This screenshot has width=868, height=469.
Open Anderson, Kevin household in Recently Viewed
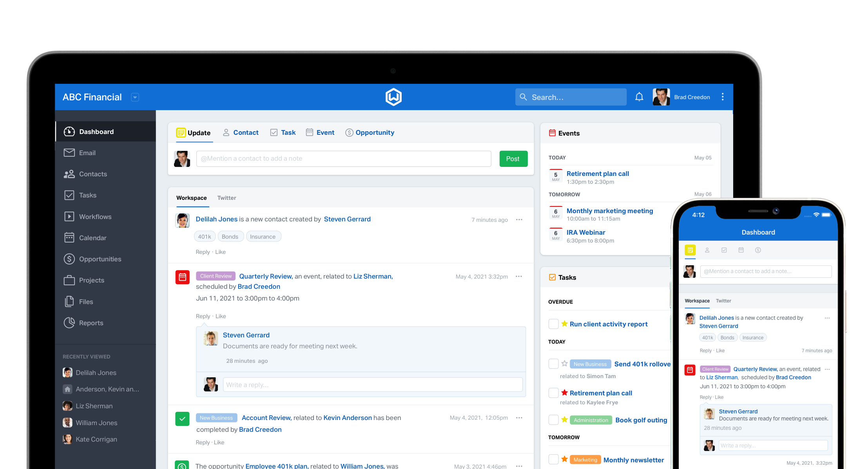pyautogui.click(x=101, y=389)
